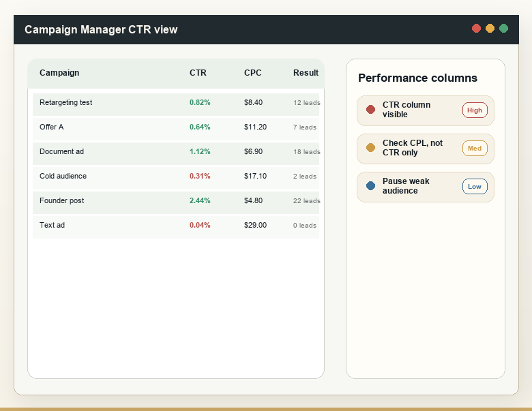
Task: Select the Cold audience campaign name
Action: coord(63,176)
